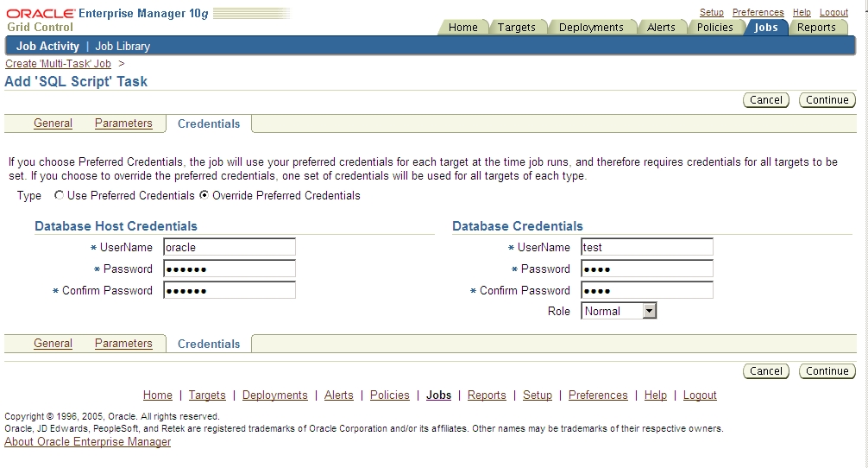The image size is (868, 468).
Task: Focus the Database Credentials UserName field
Action: tap(646, 247)
